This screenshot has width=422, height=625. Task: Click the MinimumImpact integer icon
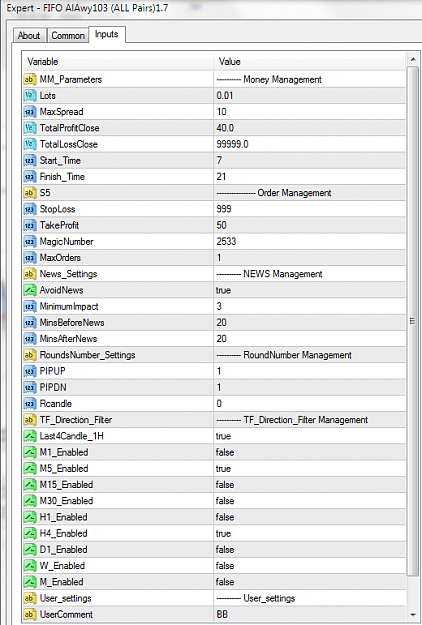30,307
